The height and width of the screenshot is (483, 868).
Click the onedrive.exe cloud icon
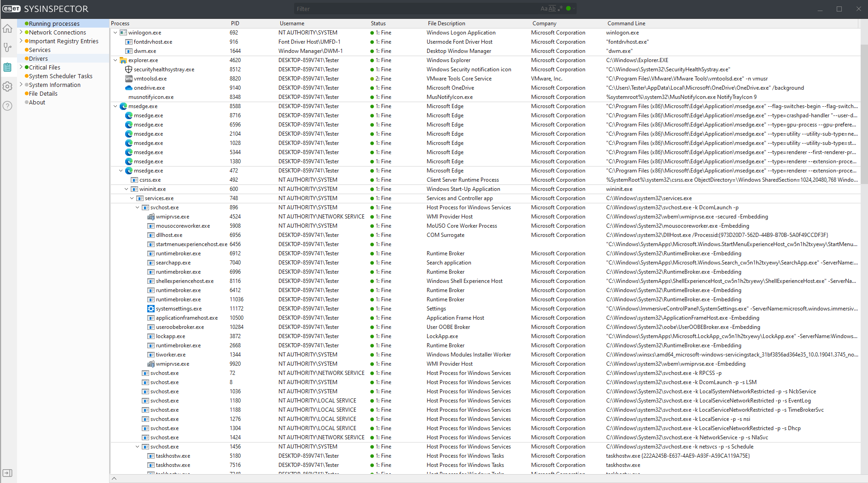(x=129, y=88)
